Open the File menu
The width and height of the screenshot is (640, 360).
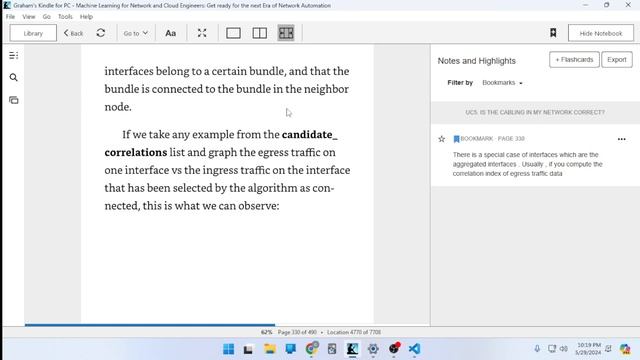pos(10,17)
